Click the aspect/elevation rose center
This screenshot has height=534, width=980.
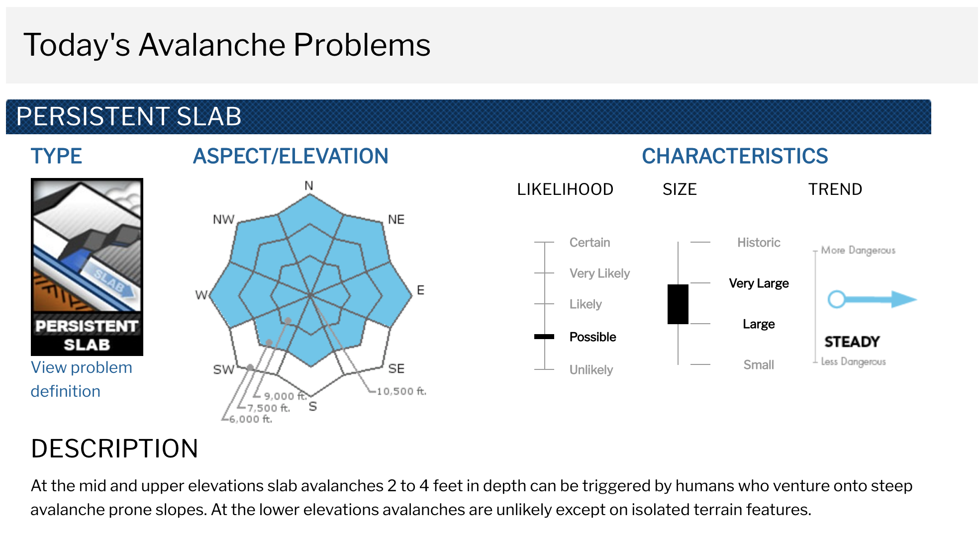pyautogui.click(x=310, y=295)
